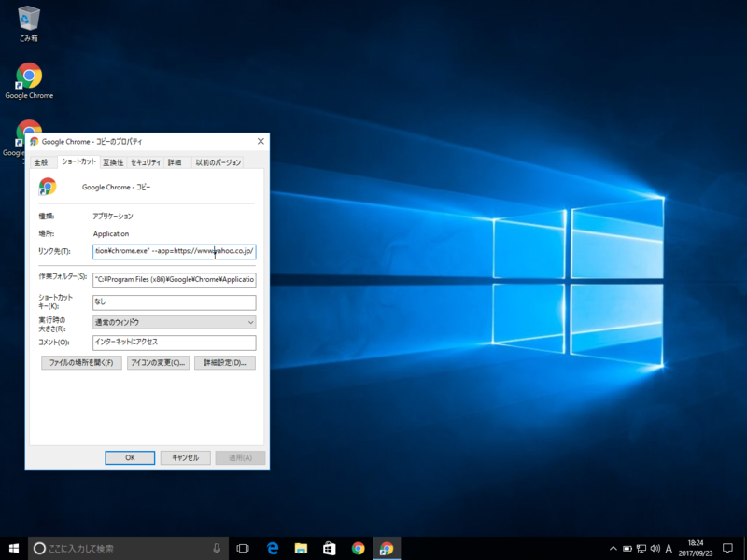
Task: Open Microsoft Store from the taskbar
Action: (330, 549)
